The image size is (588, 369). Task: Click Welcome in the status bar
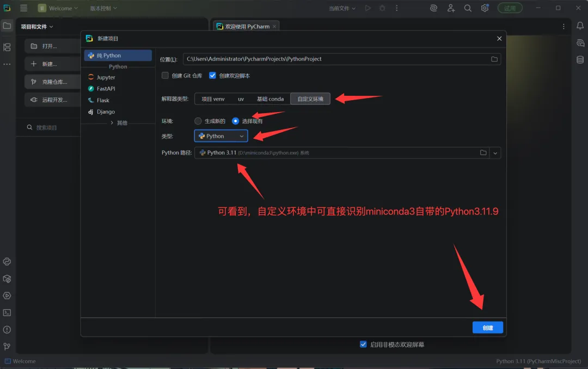click(x=20, y=361)
